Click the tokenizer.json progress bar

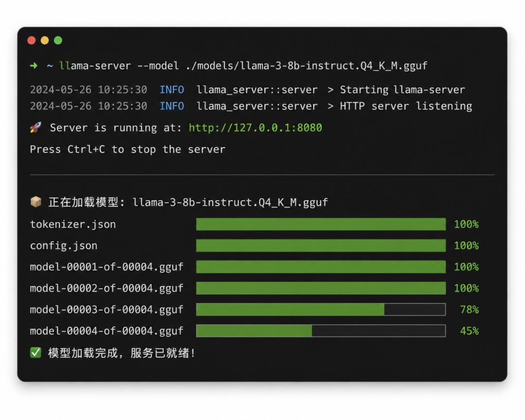point(321,224)
